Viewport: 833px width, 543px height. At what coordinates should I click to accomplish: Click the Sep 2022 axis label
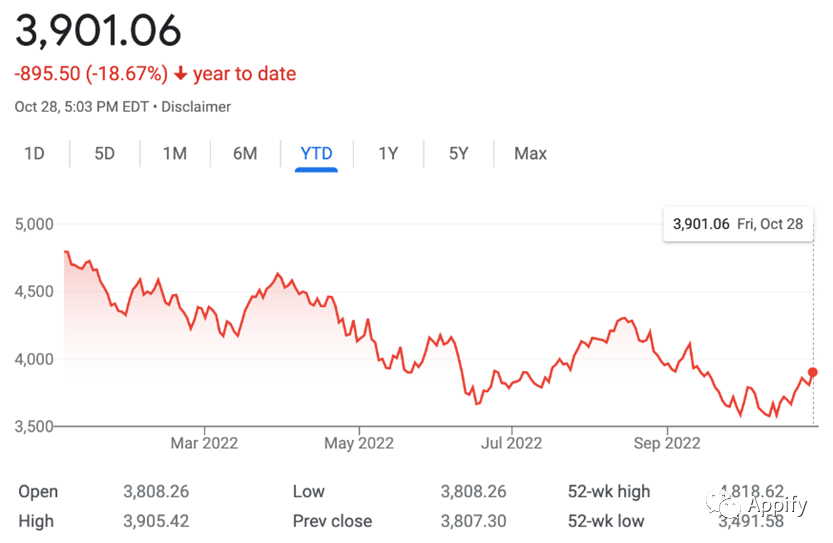(667, 443)
